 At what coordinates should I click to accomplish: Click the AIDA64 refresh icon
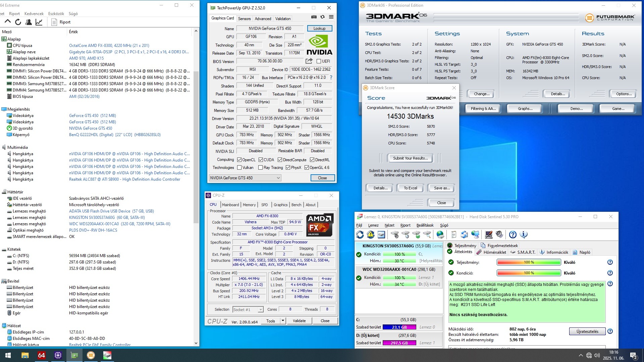18,22
